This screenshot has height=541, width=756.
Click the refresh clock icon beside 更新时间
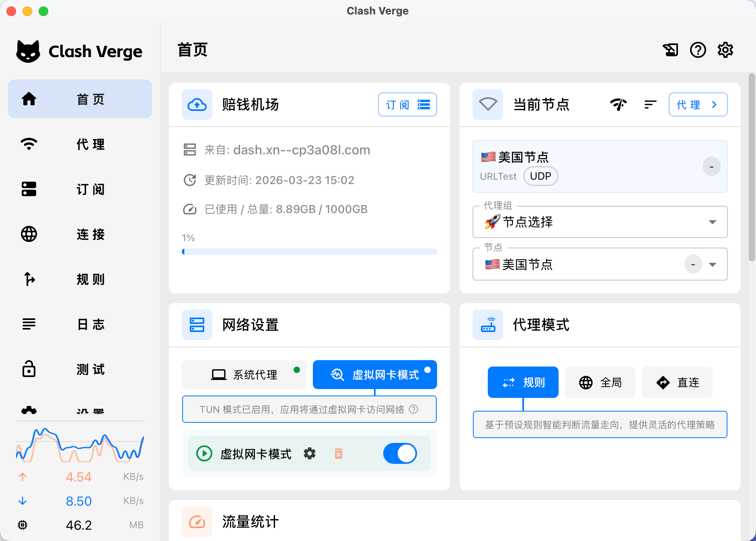190,180
